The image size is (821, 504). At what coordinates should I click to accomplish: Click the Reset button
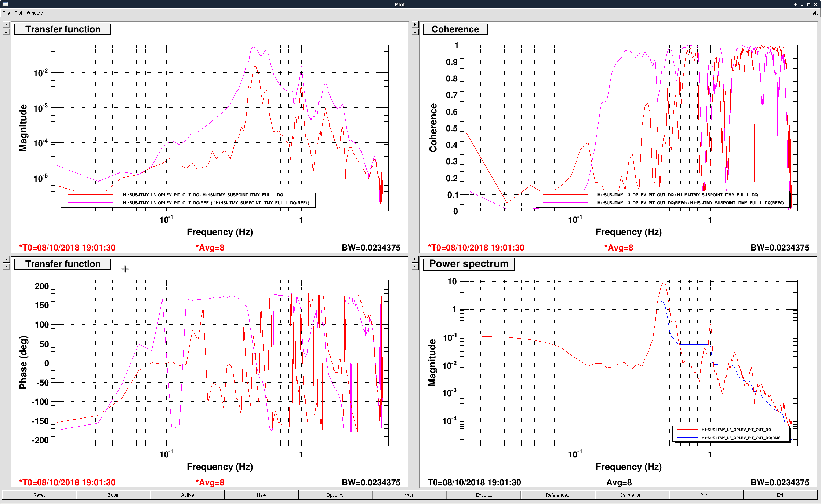tap(39, 495)
